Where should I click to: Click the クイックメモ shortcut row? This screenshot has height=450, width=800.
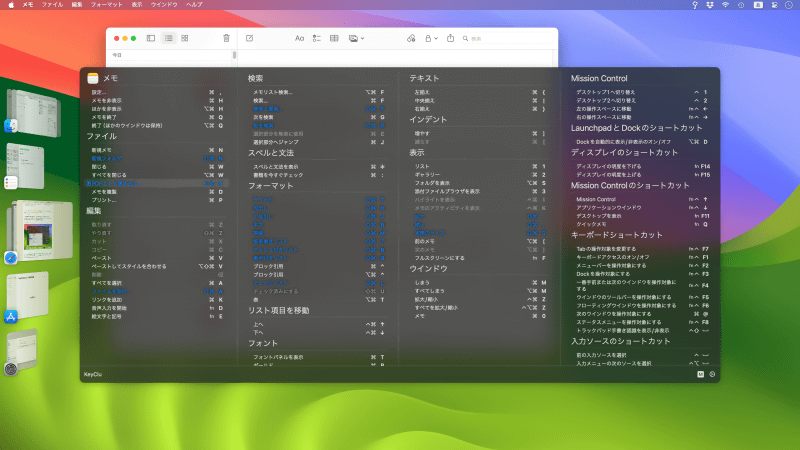642,224
